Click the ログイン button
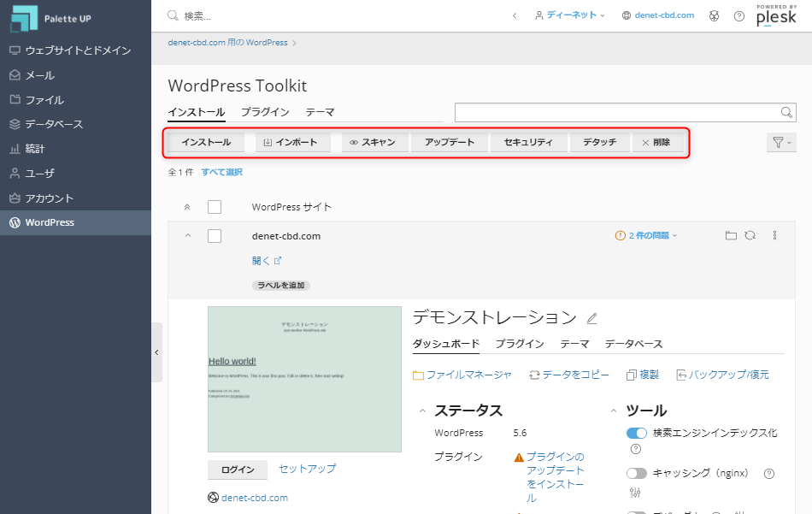 238,470
